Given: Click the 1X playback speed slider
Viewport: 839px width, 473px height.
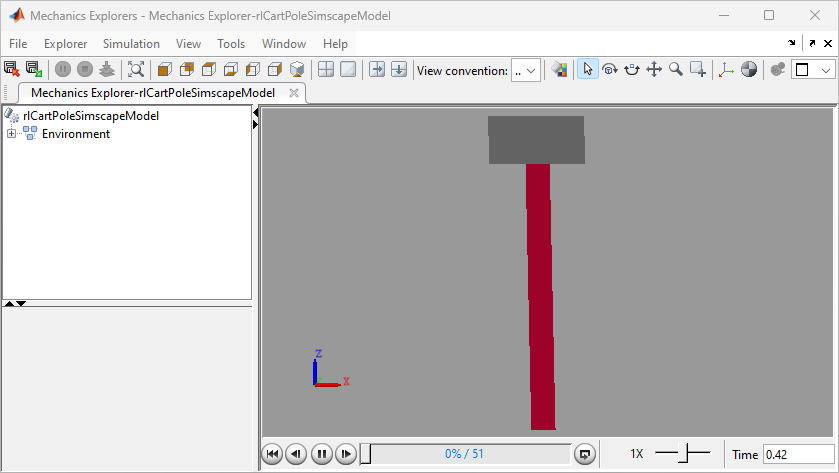Looking at the screenshot, I should point(683,454).
